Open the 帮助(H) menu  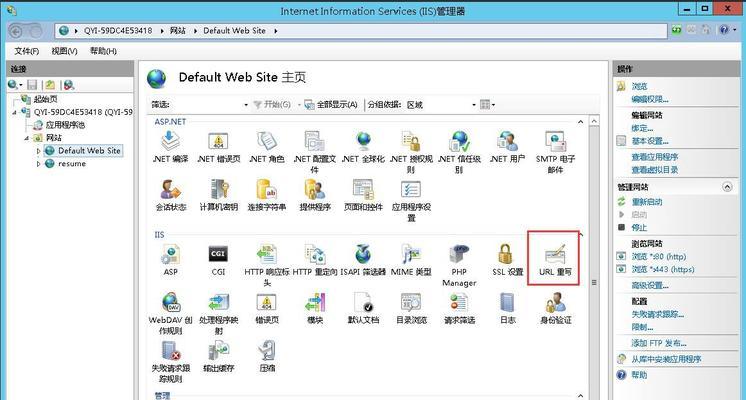103,51
